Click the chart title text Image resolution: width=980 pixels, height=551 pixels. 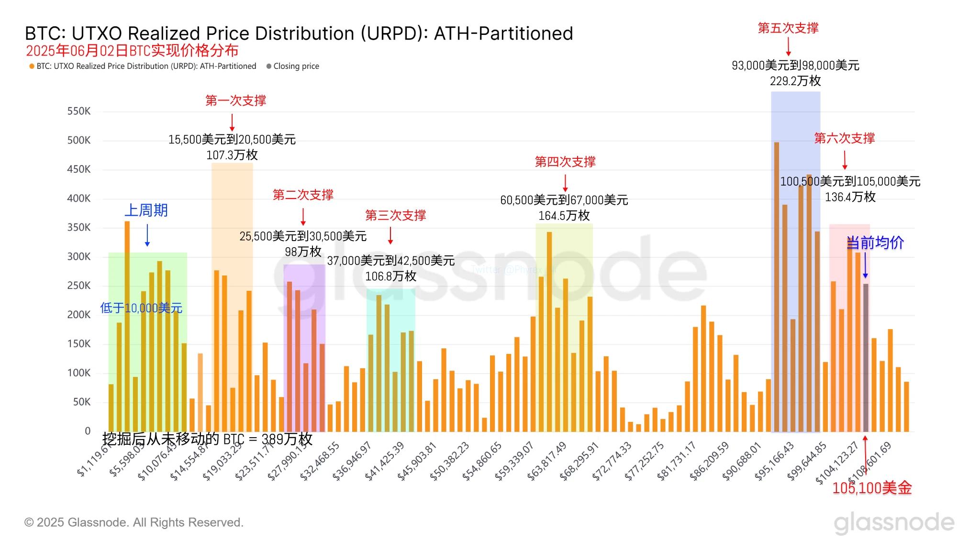click(x=299, y=33)
